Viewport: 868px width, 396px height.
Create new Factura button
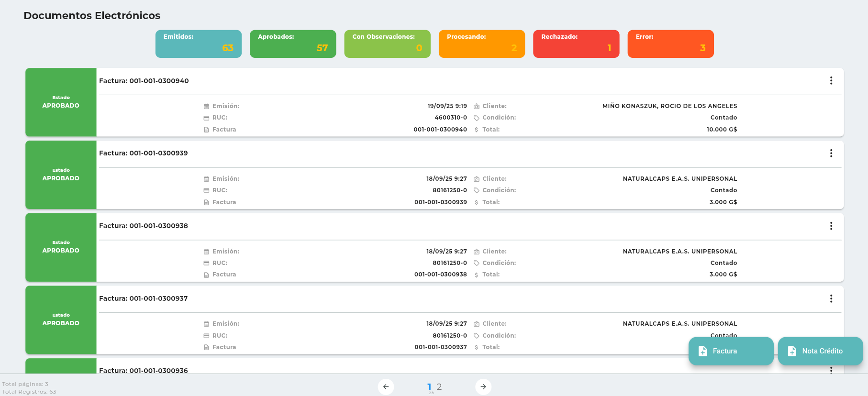[x=731, y=351]
